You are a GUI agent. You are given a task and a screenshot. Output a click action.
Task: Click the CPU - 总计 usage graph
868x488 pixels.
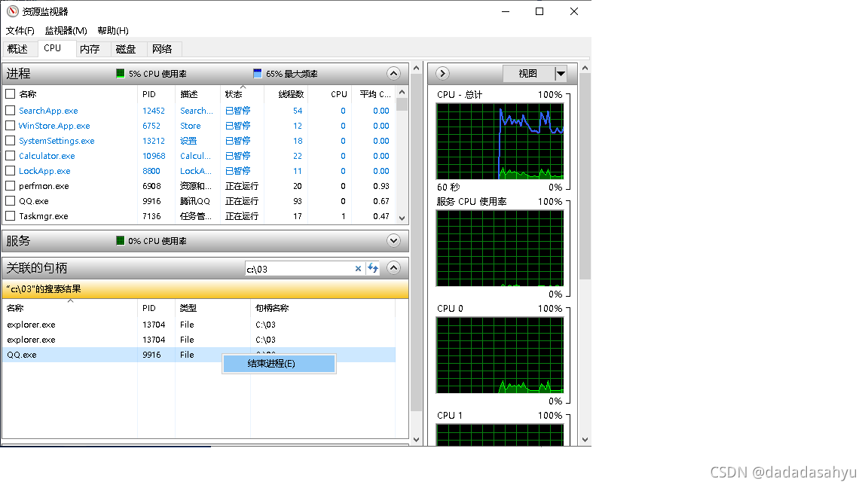(x=500, y=141)
